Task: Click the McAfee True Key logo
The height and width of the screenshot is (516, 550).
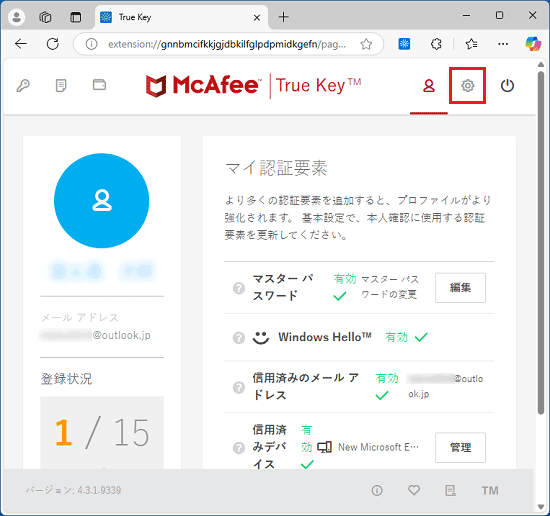Action: tap(253, 86)
